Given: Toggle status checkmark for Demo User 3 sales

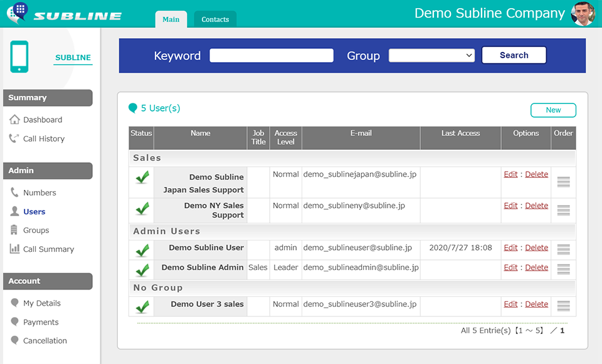Looking at the screenshot, I should tap(142, 306).
